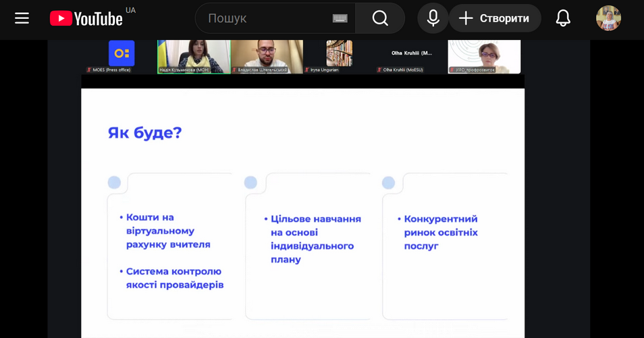Click the rightmost participant video tile
644x338 pixels.
(484, 55)
